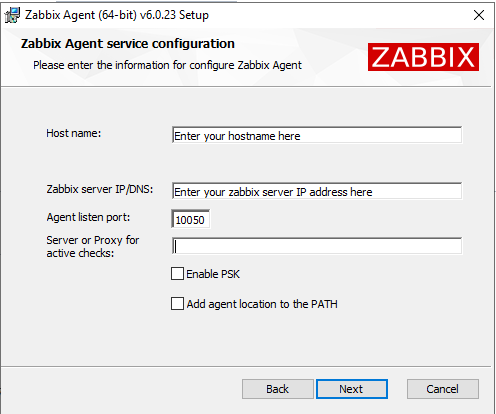The image size is (496, 414).
Task: Check the Add agent location to PATH box
Action: pos(177,304)
